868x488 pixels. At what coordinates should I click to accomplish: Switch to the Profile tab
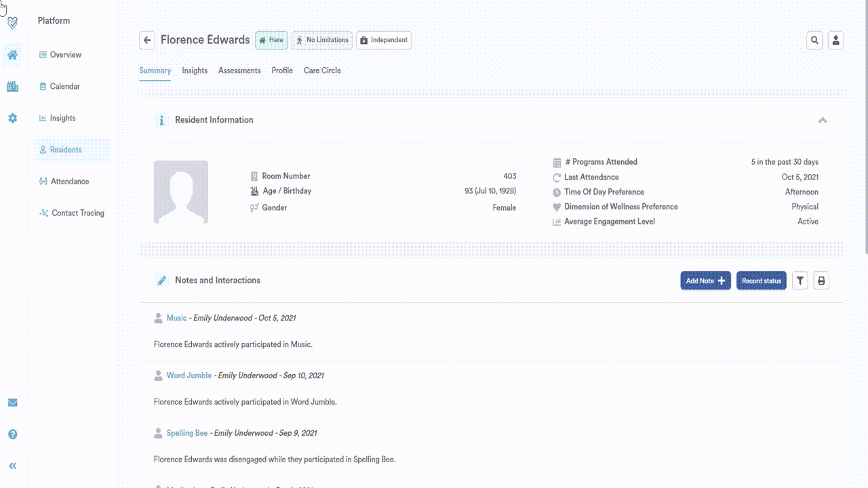282,70
